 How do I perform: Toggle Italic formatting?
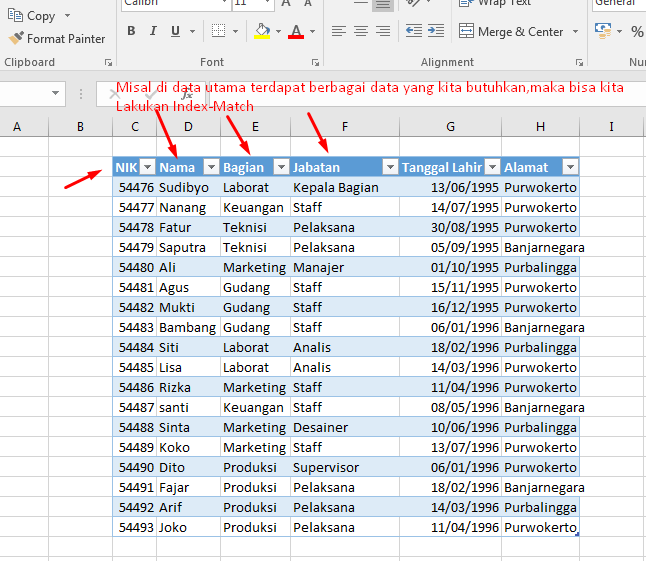pyautogui.click(x=153, y=31)
